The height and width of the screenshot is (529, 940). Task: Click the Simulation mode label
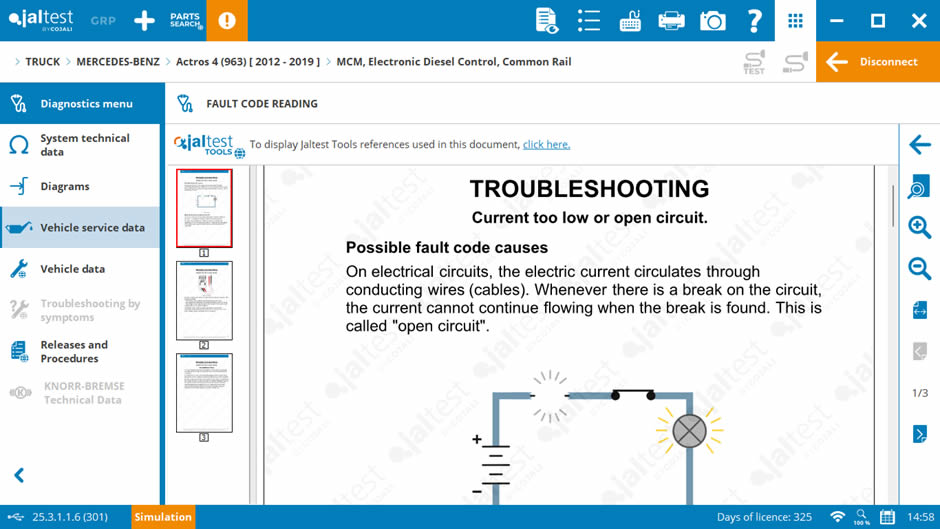pos(162,517)
